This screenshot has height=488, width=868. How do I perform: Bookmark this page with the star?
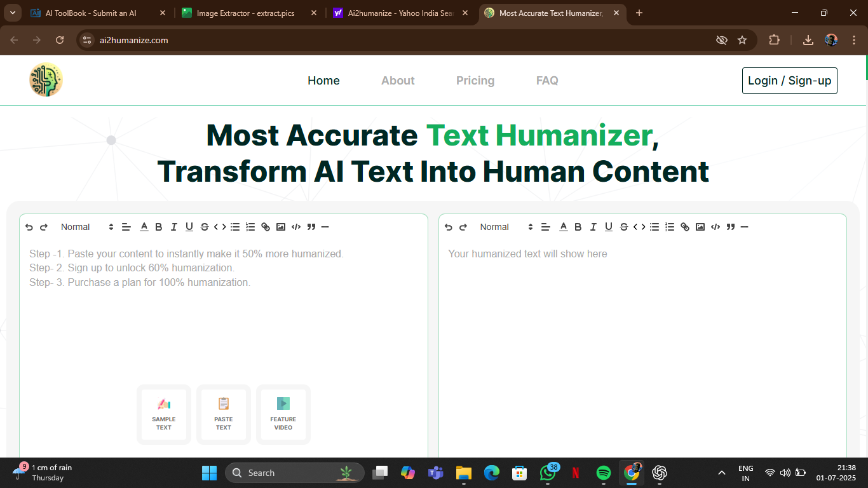click(742, 40)
